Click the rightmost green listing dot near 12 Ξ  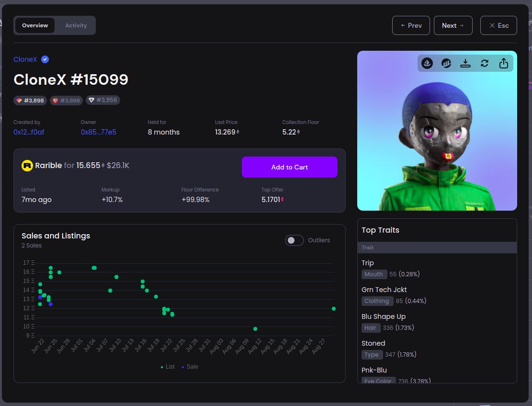(334, 309)
